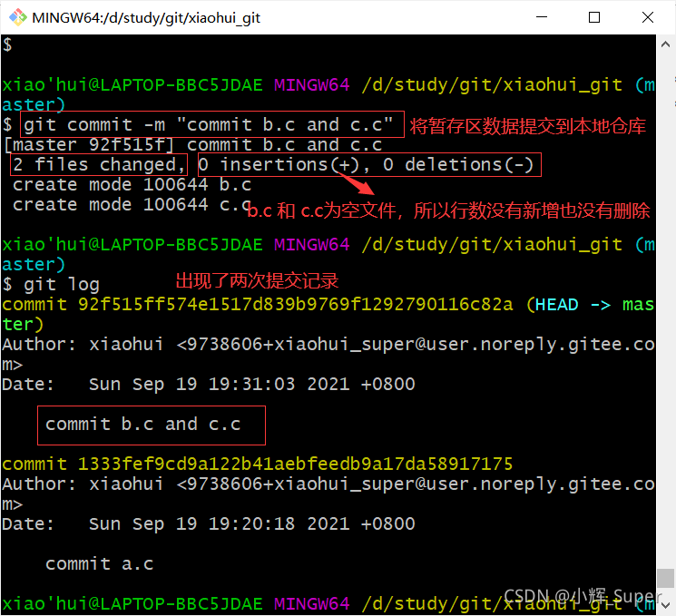Click the '[master 92f515f]' output line
Image resolution: width=676 pixels, height=616 pixels.
click(x=192, y=145)
